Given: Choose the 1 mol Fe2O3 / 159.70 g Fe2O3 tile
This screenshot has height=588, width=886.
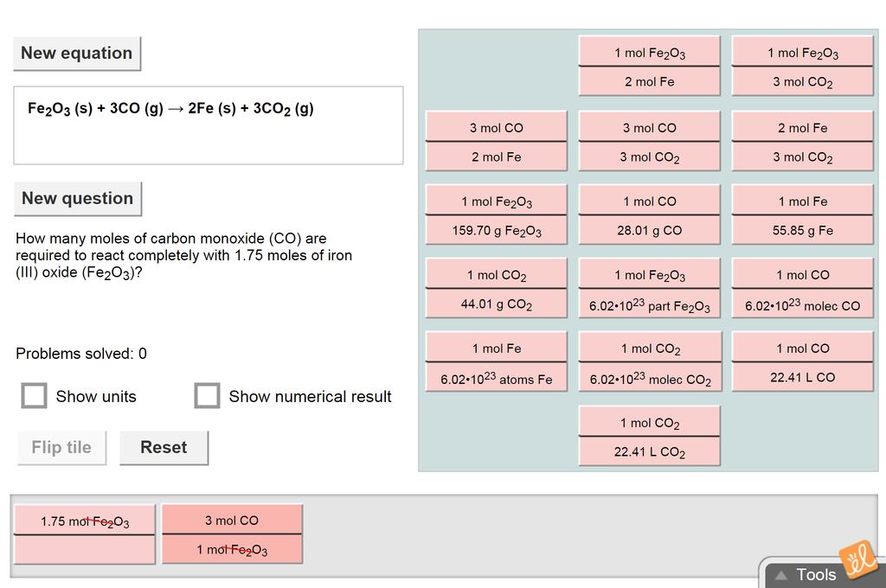Looking at the screenshot, I should [x=497, y=215].
